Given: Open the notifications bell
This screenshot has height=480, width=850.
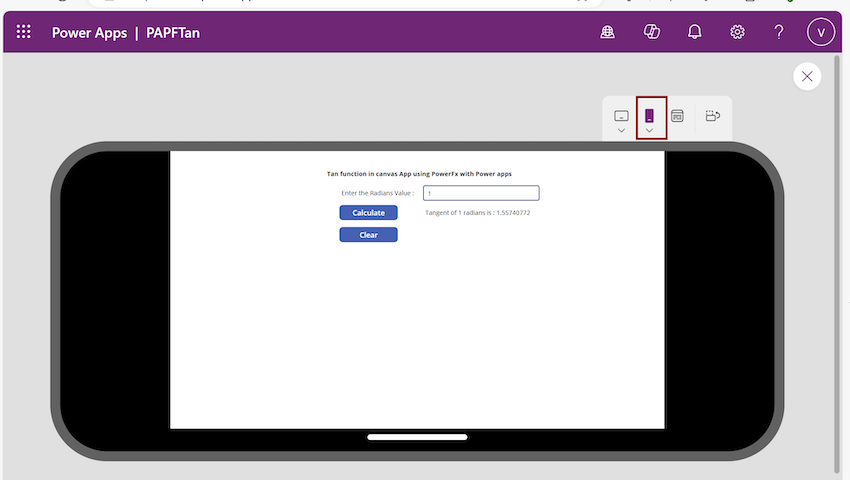Looking at the screenshot, I should point(694,32).
